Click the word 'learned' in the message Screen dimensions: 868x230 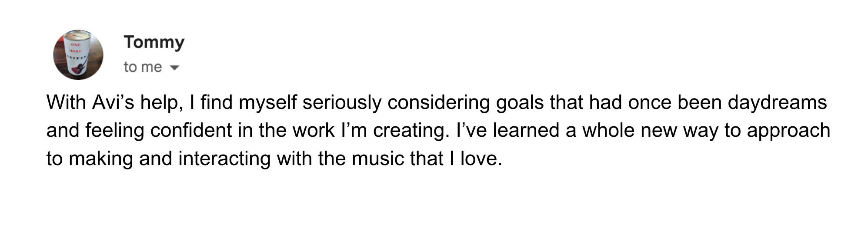point(526,130)
